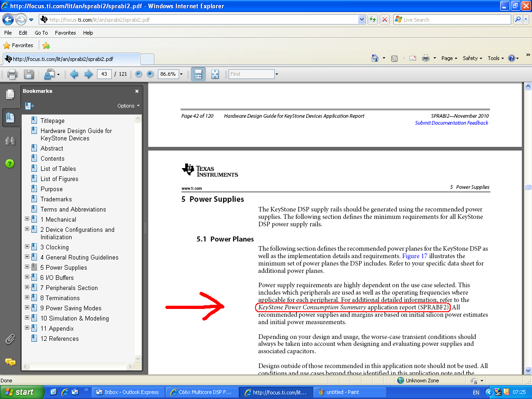Screen dimensions: 532x399
Task: Select the Titlepage bookmark
Action: 52,121
